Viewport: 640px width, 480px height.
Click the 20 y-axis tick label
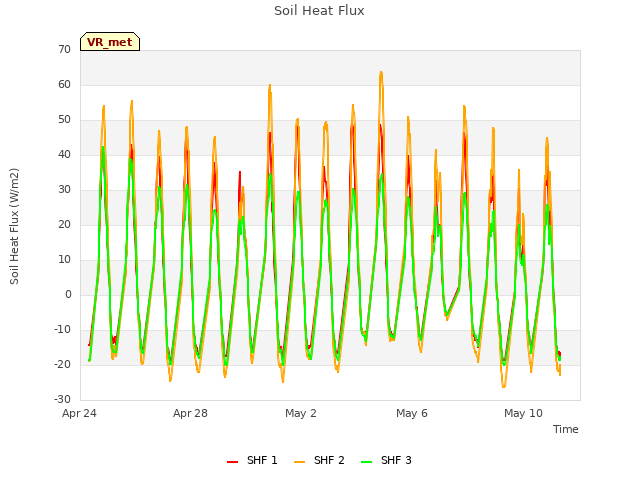coord(64,224)
